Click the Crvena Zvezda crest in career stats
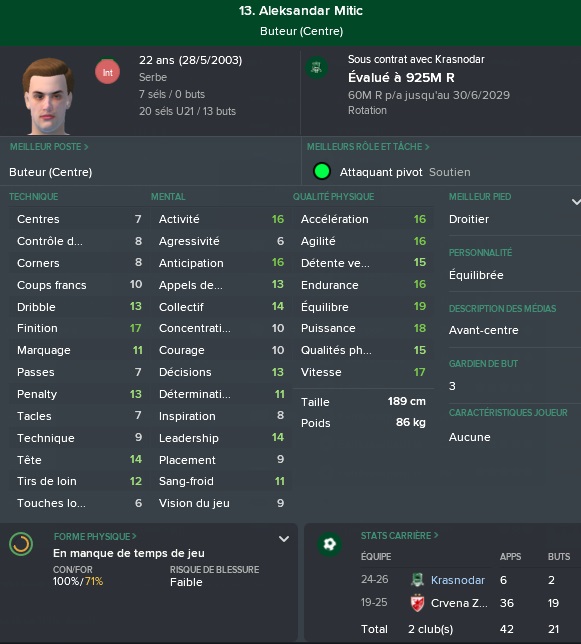This screenshot has height=644, width=581. pos(418,603)
